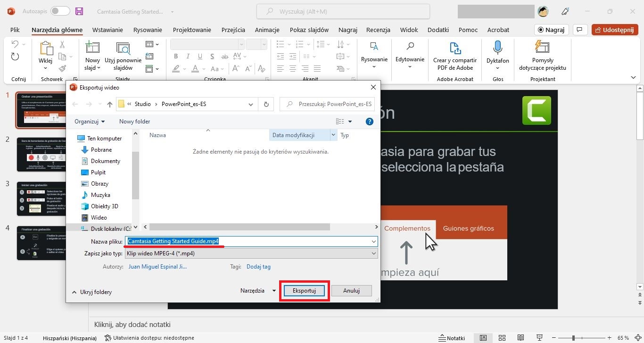Click the Anuluj button
644x343 pixels.
351,291
